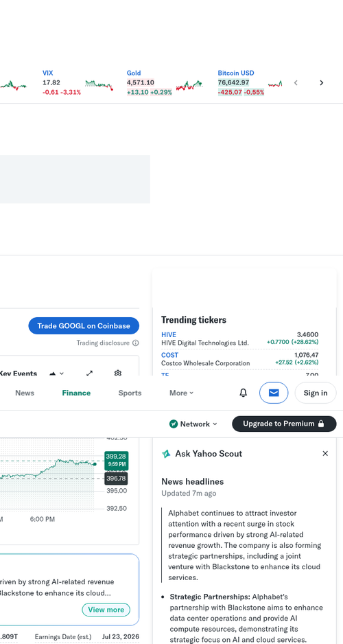
Task: Select the Sports tab
Action: point(130,393)
